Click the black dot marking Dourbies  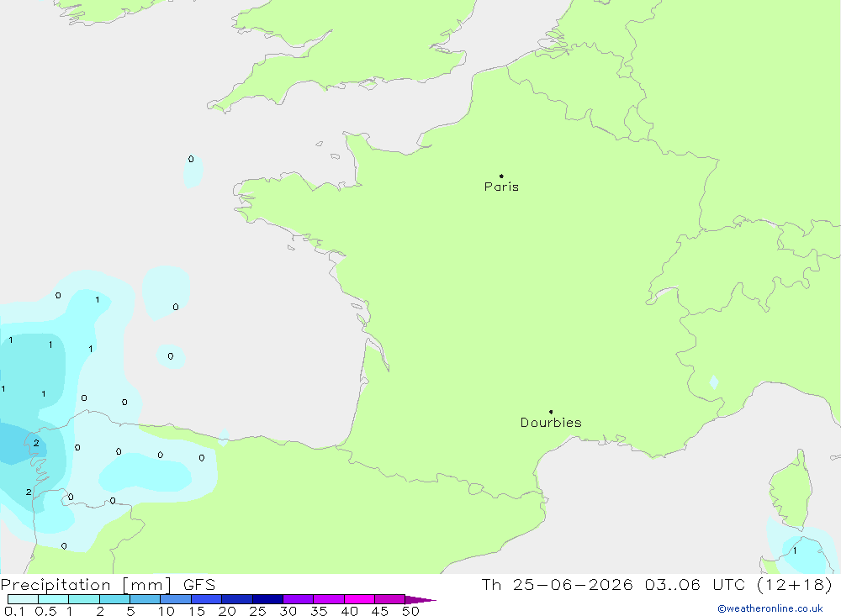point(551,412)
